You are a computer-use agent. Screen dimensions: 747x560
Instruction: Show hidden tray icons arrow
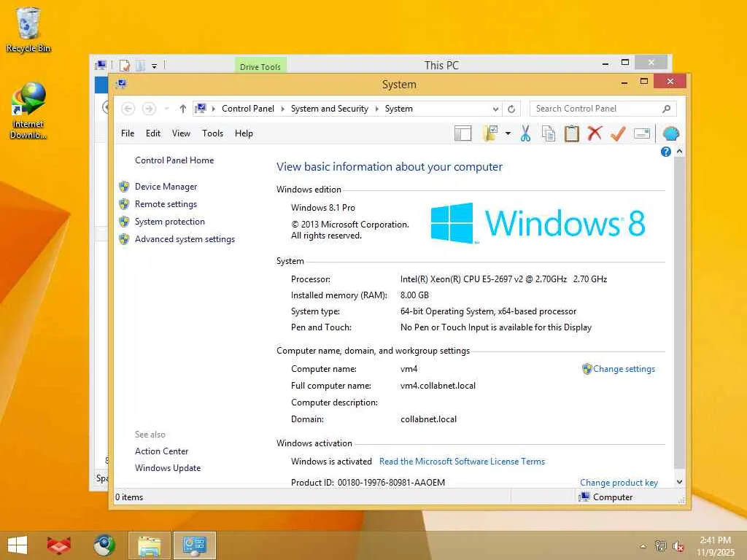click(x=643, y=546)
